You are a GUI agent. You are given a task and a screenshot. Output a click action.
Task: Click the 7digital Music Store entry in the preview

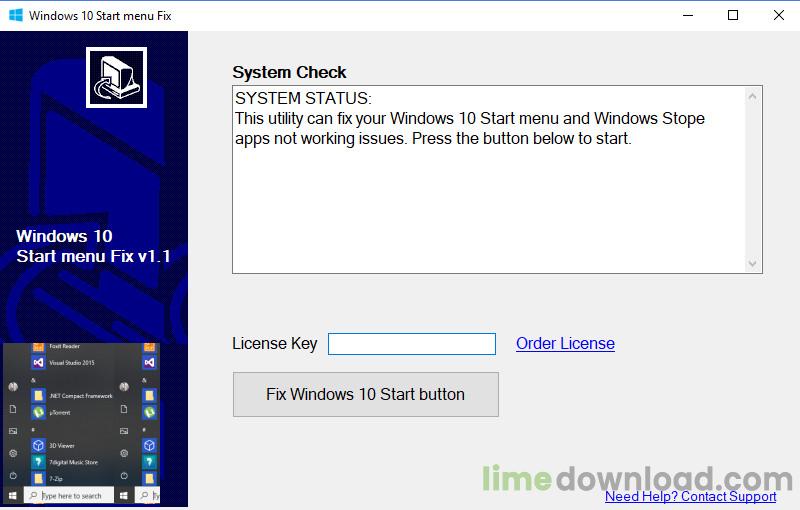65,462
